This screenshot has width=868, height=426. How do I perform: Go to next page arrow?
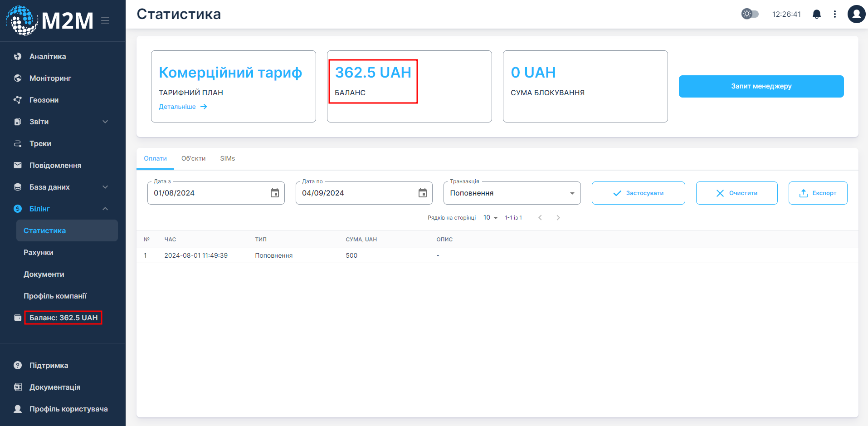(x=558, y=218)
